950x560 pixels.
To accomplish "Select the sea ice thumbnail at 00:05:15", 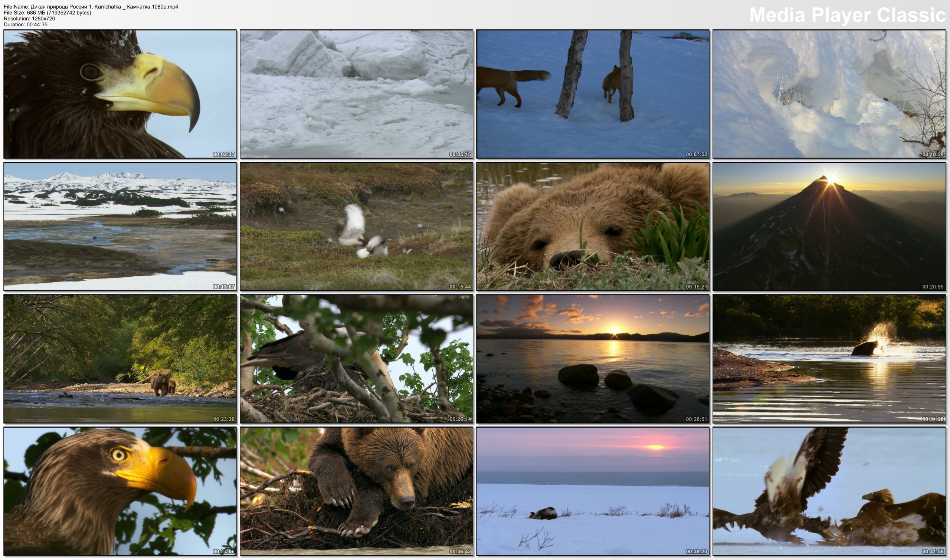I will [x=357, y=94].
